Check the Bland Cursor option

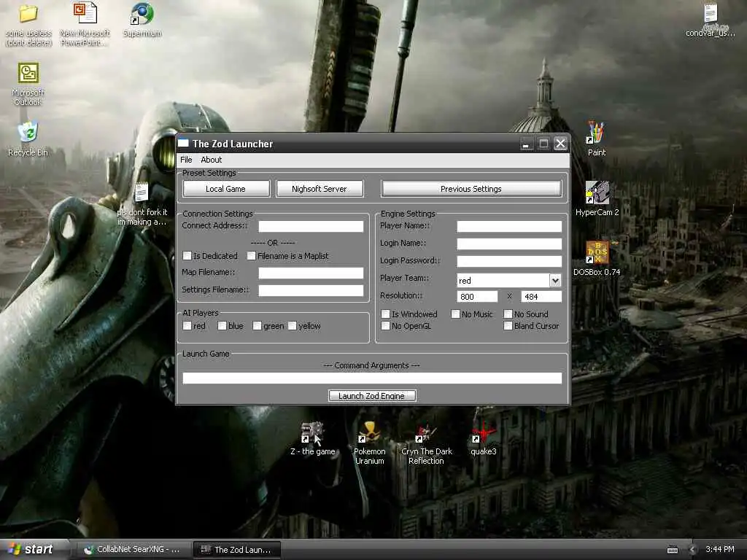(508, 326)
